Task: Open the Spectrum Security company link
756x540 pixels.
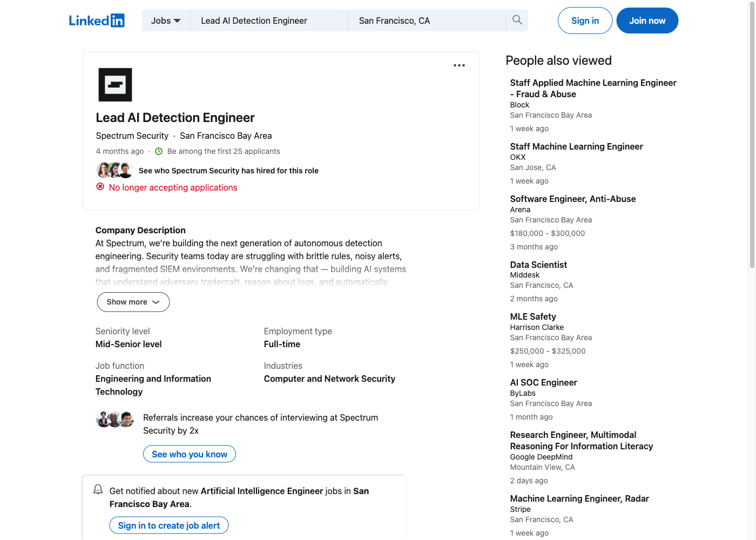Action: (132, 136)
